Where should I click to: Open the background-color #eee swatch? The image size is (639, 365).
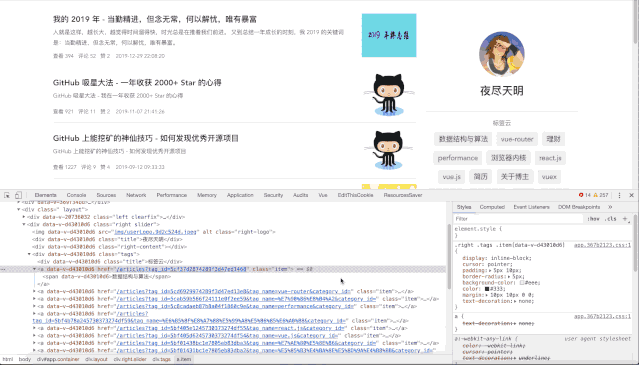click(522, 283)
